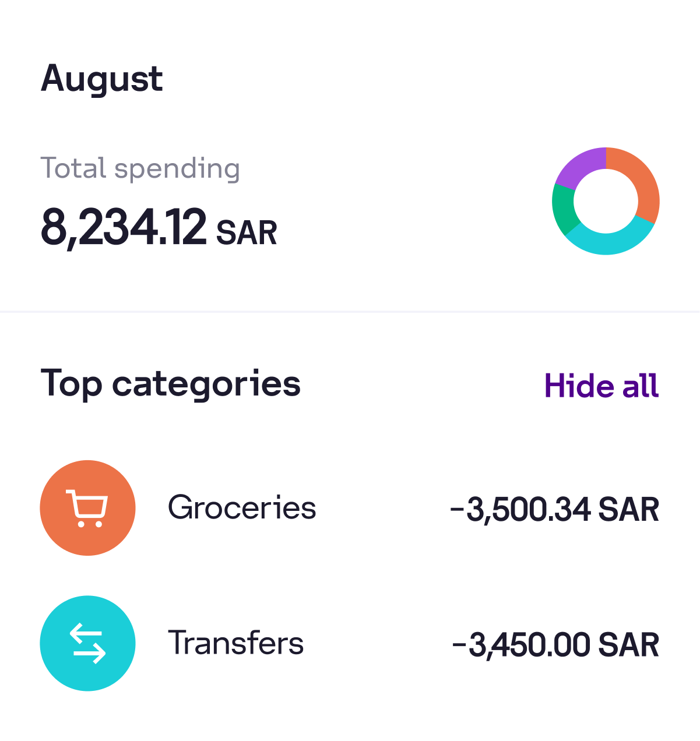Click the Top categories heading
Viewport: 700px width, 741px height.
click(171, 384)
